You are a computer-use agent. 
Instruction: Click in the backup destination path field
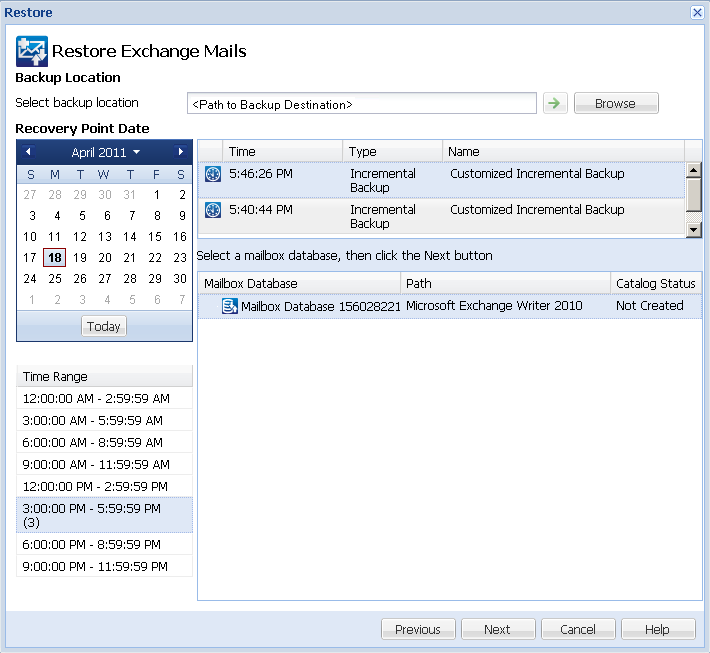[x=360, y=104]
